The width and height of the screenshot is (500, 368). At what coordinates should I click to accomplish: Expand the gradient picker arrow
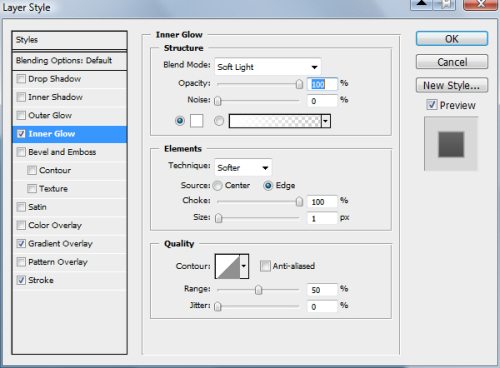326,121
